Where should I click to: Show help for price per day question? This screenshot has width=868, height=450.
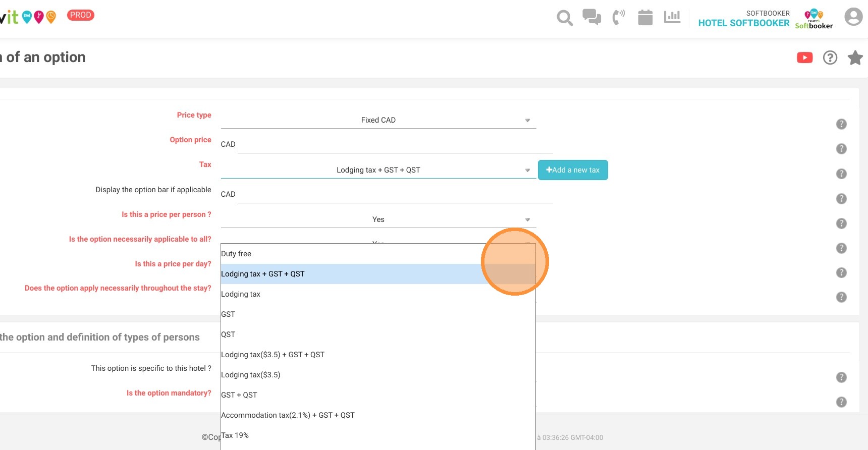coord(841,272)
